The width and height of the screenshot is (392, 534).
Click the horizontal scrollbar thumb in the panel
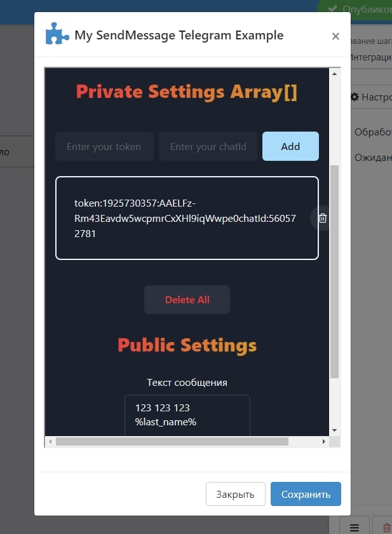pos(172,441)
